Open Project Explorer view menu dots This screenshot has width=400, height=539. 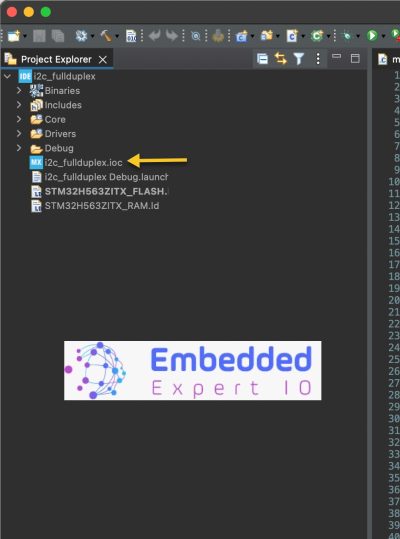318,59
